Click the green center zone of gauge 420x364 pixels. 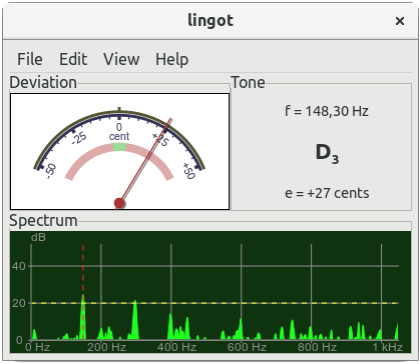coord(119,147)
